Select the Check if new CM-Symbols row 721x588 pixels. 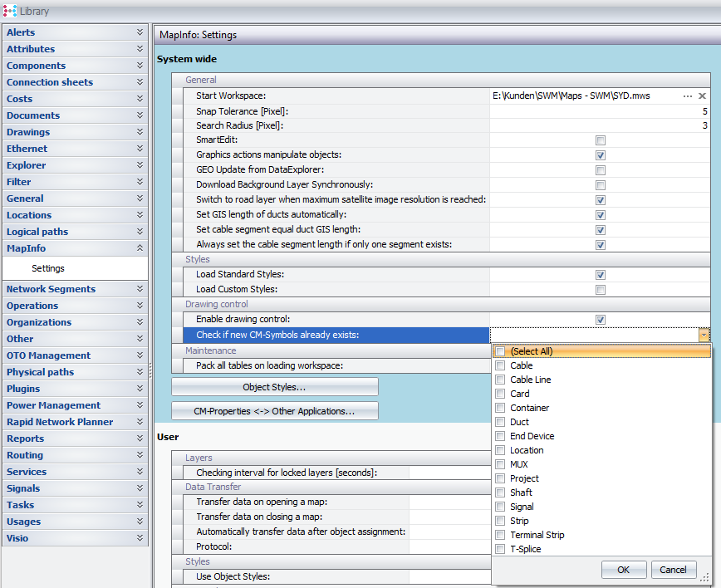(x=336, y=336)
